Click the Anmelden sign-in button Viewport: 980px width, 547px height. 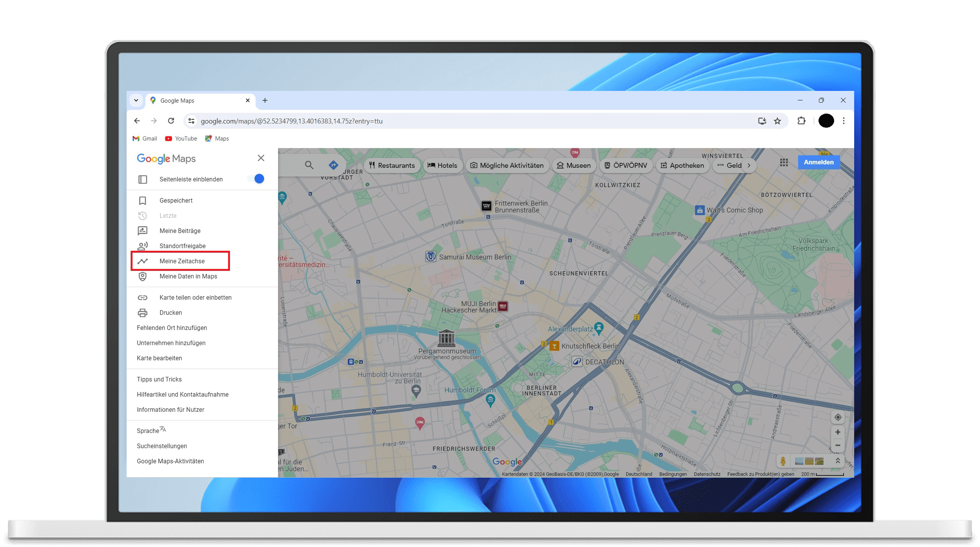pyautogui.click(x=818, y=162)
